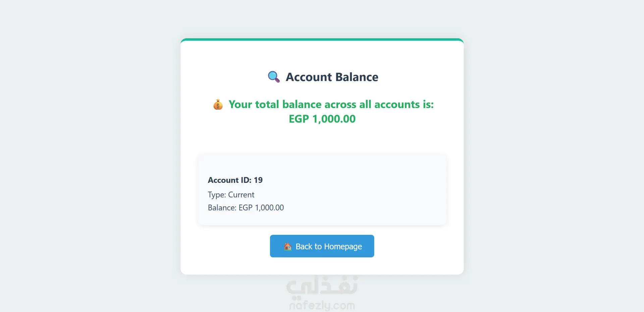Viewport: 644px width, 312px height.
Task: Select the account number 19
Action: click(x=258, y=180)
